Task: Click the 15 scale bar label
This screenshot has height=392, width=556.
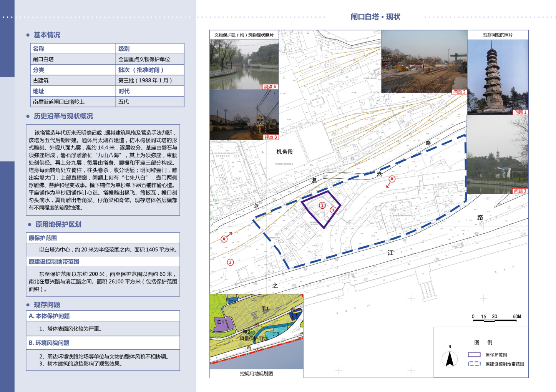Action: [483, 317]
